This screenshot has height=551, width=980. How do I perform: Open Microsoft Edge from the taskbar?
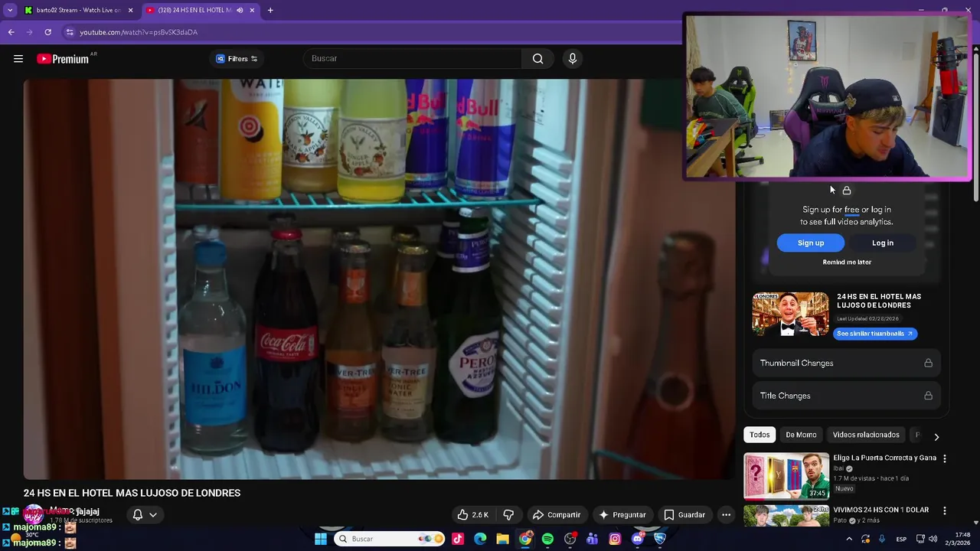point(480,539)
